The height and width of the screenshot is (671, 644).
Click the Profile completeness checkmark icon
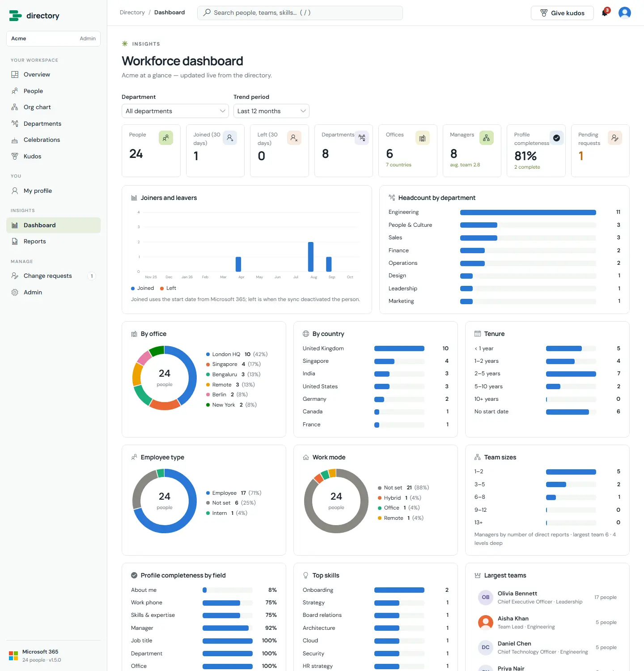(556, 138)
